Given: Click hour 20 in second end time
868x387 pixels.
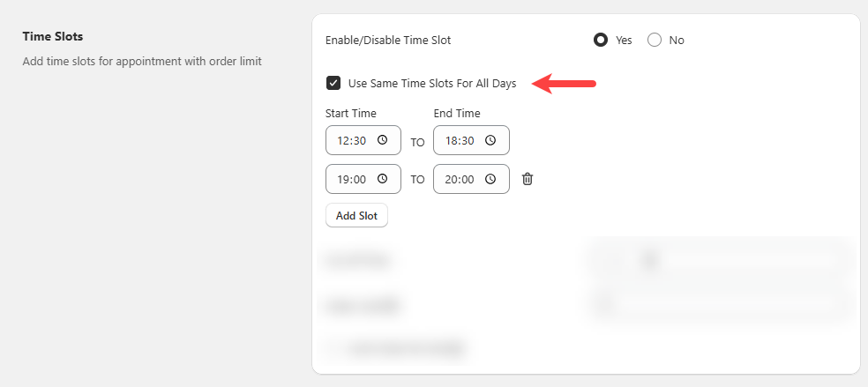Looking at the screenshot, I should pyautogui.click(x=452, y=179).
